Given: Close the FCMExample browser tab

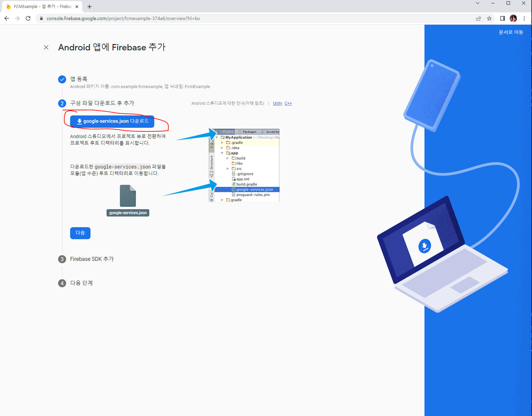Looking at the screenshot, I should pyautogui.click(x=77, y=7).
